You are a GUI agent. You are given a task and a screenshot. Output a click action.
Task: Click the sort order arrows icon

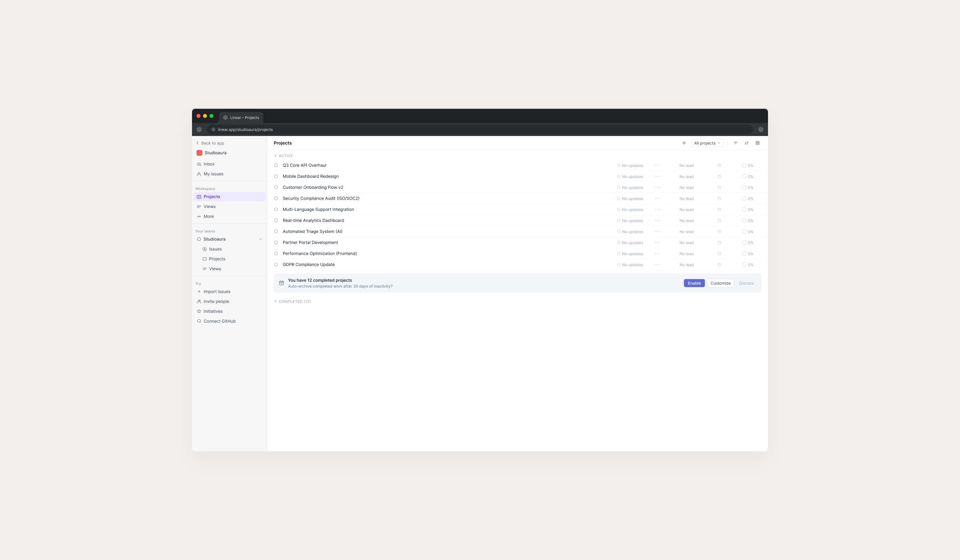point(746,143)
